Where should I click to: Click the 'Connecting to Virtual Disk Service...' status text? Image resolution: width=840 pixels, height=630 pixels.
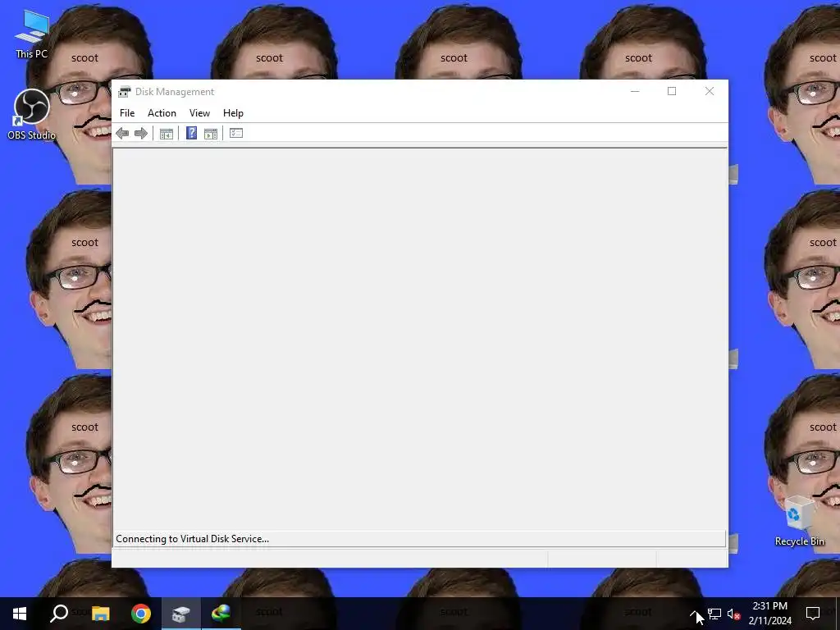point(192,539)
